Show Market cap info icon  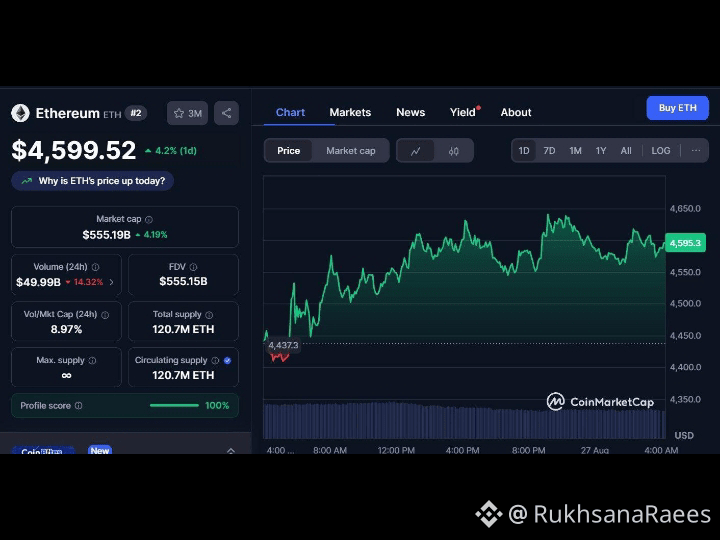point(149,219)
